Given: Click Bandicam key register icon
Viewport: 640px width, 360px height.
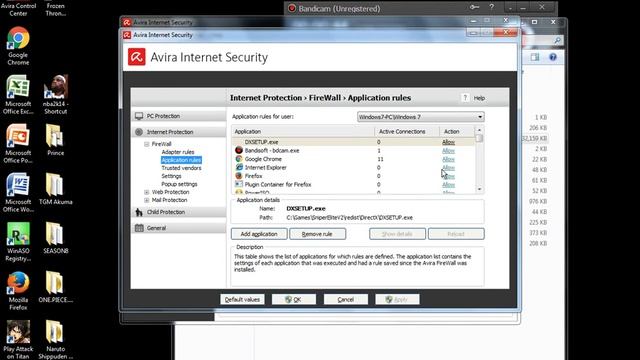Looking at the screenshot, I should [x=474, y=7].
